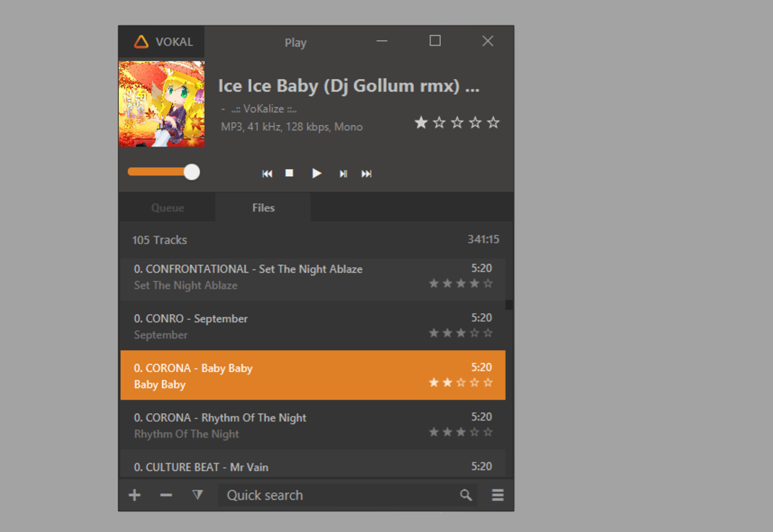Select the CONFRONTATIONAL - Set The Night Ablaze track

click(275, 277)
